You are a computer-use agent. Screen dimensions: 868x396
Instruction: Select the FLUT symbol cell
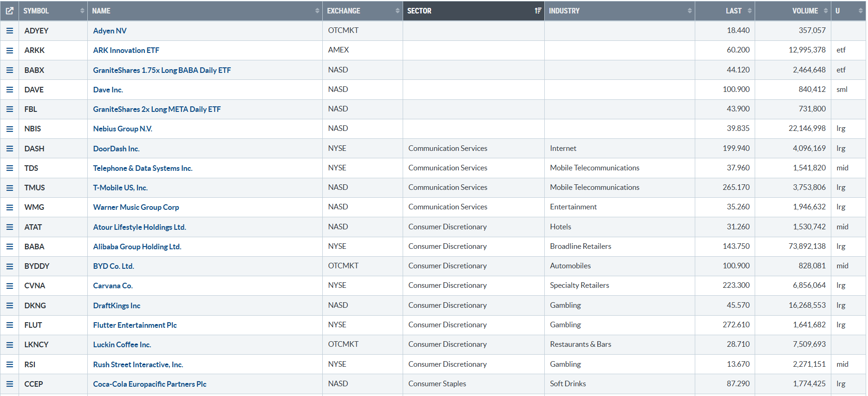33,325
